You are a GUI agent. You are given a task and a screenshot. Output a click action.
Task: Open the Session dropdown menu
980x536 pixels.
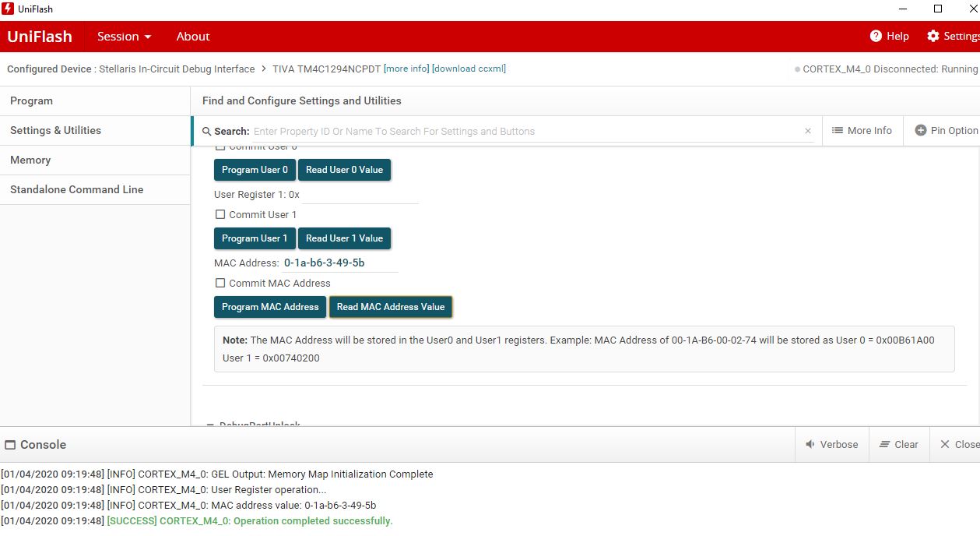(x=125, y=36)
